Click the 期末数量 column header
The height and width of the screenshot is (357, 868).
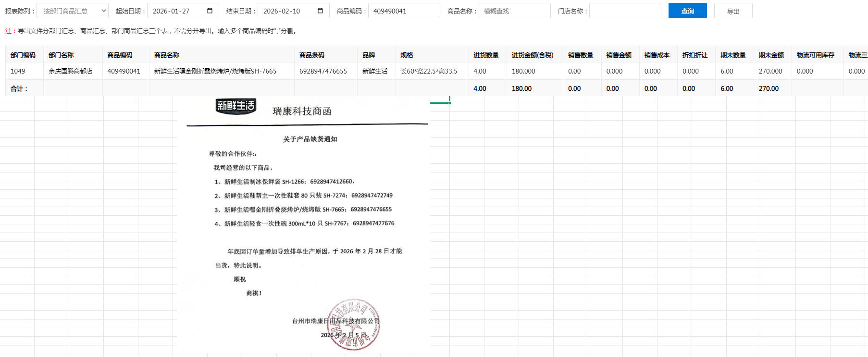click(x=733, y=55)
